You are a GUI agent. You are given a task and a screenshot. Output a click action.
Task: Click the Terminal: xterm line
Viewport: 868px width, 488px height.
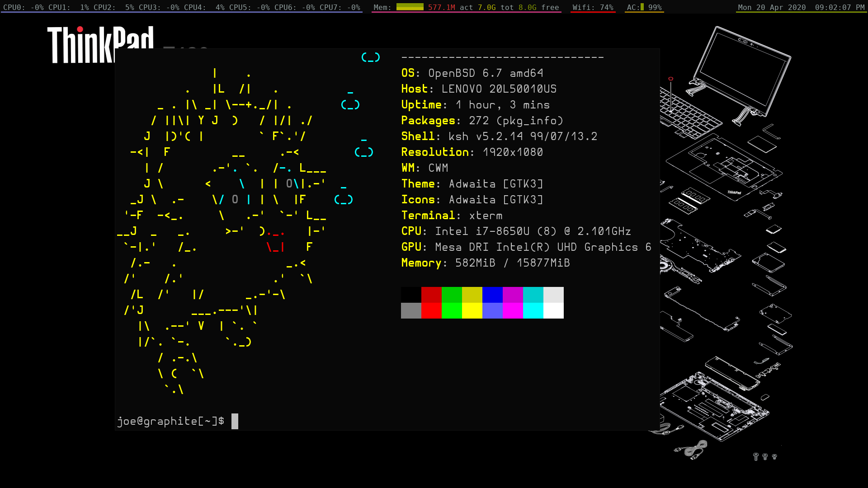[x=452, y=216]
